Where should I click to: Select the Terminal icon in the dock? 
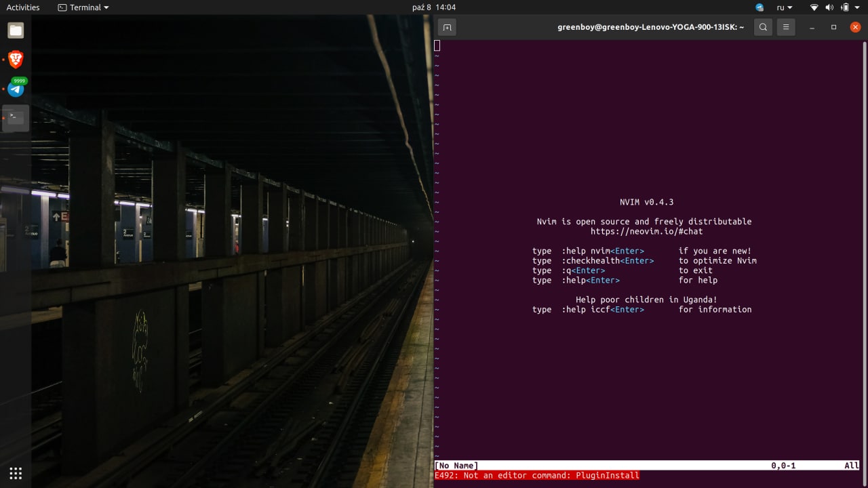pos(16,117)
